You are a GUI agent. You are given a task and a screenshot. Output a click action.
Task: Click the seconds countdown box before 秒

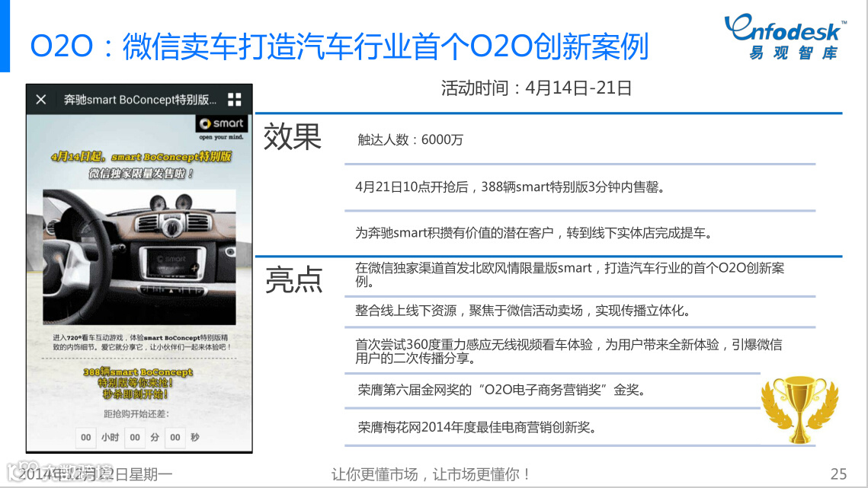pyautogui.click(x=175, y=437)
